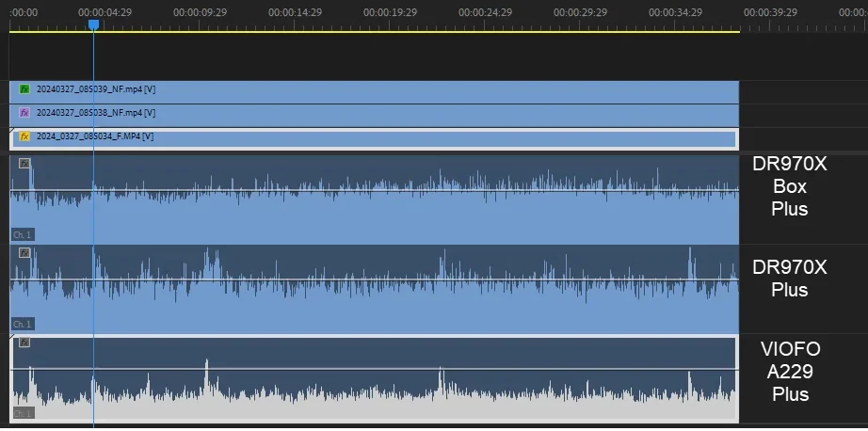Image resolution: width=868 pixels, height=431 pixels.
Task: Click the time ruler at 00:00:39:29
Action: point(771,12)
